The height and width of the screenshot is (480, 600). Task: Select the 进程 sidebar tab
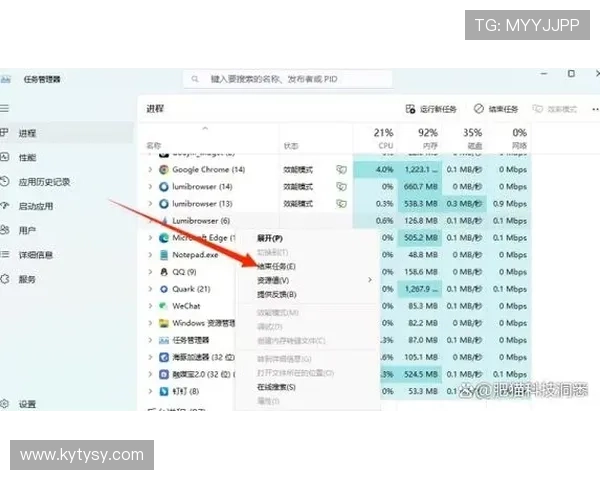tap(67, 133)
